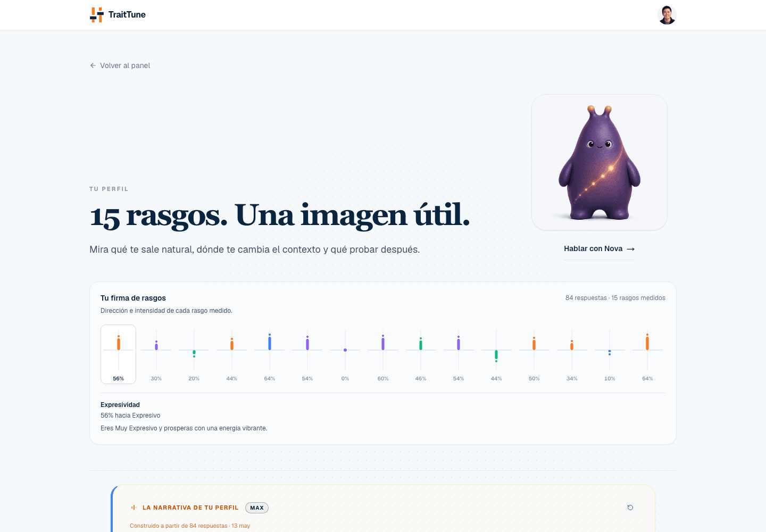
Task: Click the arrow icon next to Hablar con Nova
Action: point(631,249)
